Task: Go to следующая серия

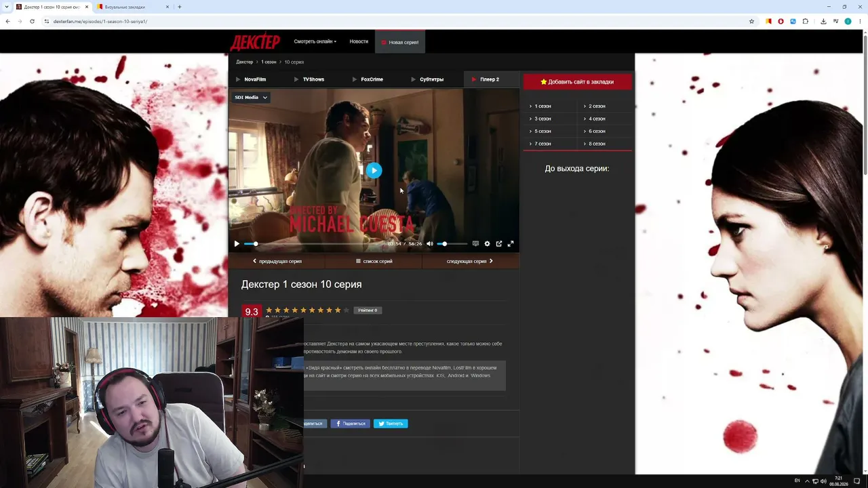Action: click(x=471, y=261)
